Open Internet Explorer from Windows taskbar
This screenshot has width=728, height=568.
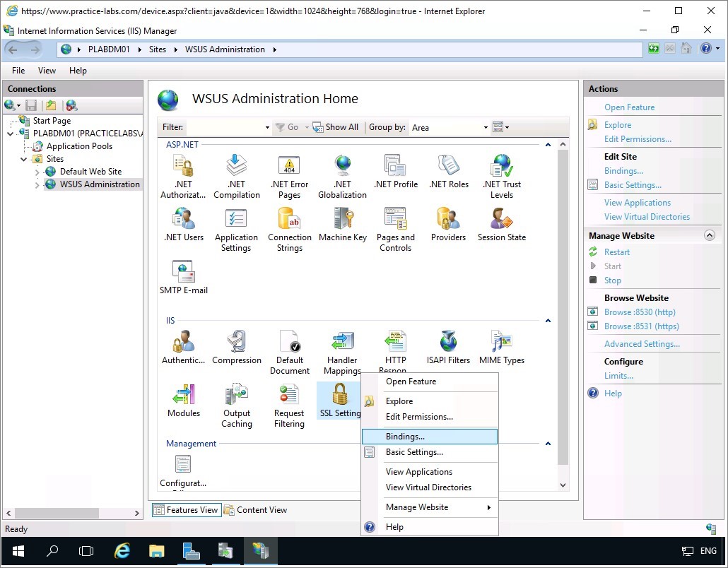(122, 551)
